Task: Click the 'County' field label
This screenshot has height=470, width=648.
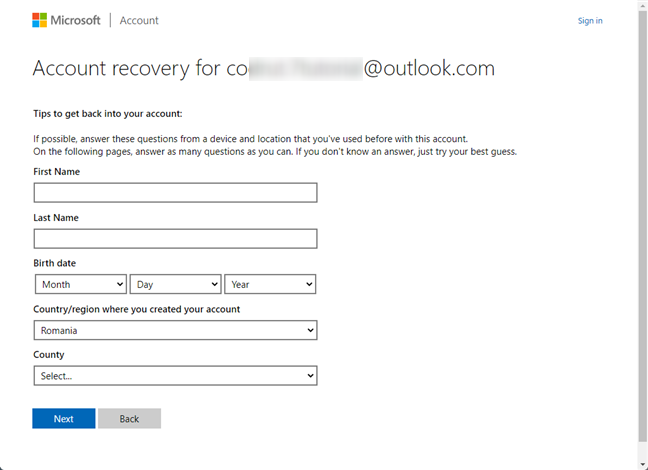Action: pyautogui.click(x=49, y=355)
